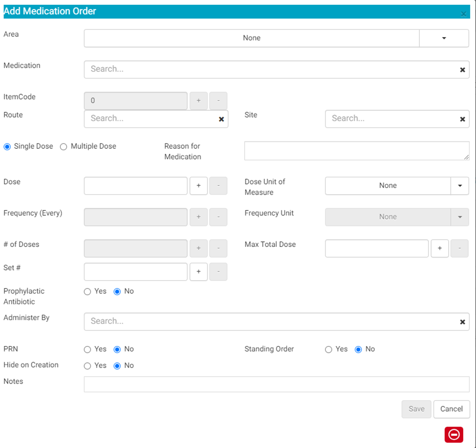Screen dimensions: 476x448
Task: Set Hide on Creation to Yes
Action: coord(87,366)
